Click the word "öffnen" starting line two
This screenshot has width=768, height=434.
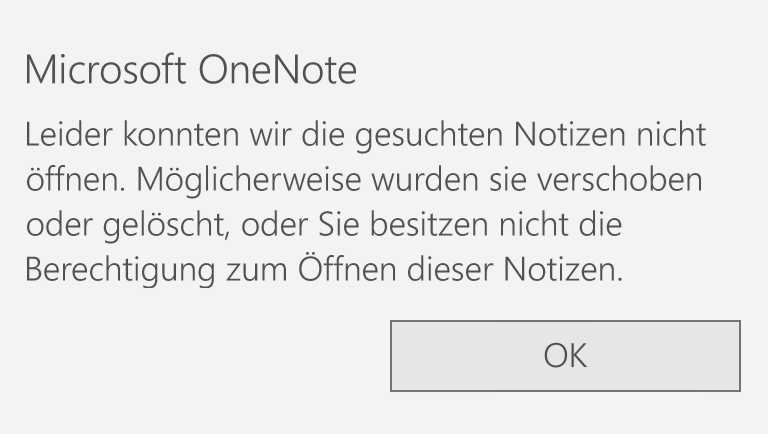point(76,179)
